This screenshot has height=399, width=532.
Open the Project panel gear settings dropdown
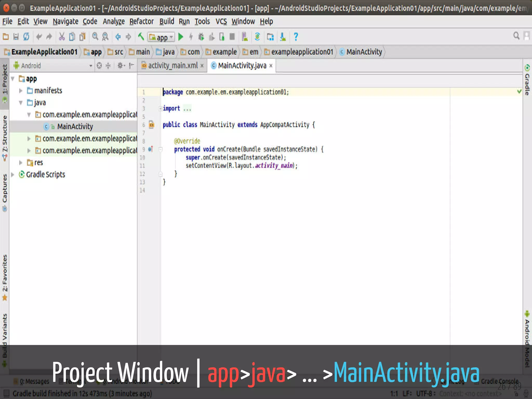tap(121, 65)
